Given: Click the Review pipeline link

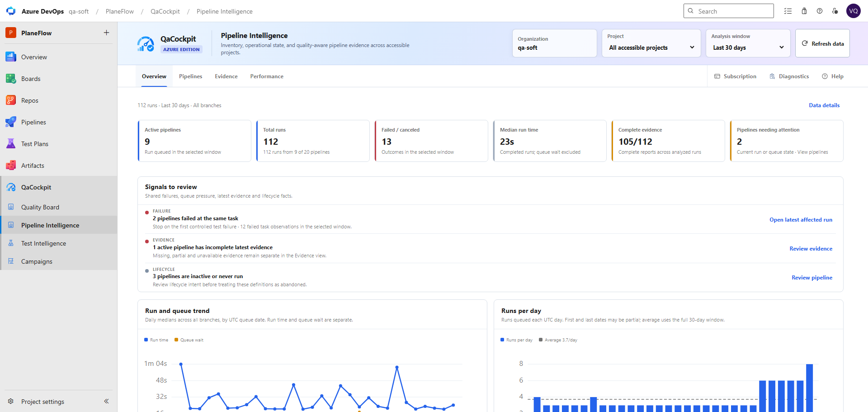Looking at the screenshot, I should (x=812, y=278).
